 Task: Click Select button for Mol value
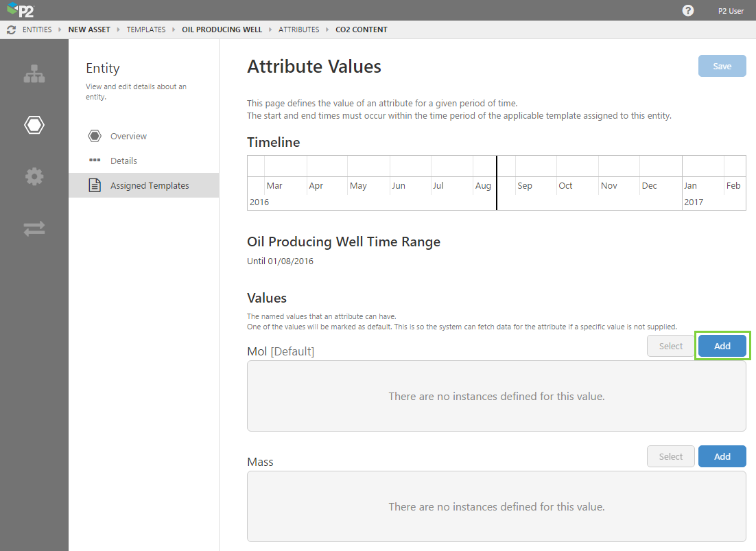670,346
